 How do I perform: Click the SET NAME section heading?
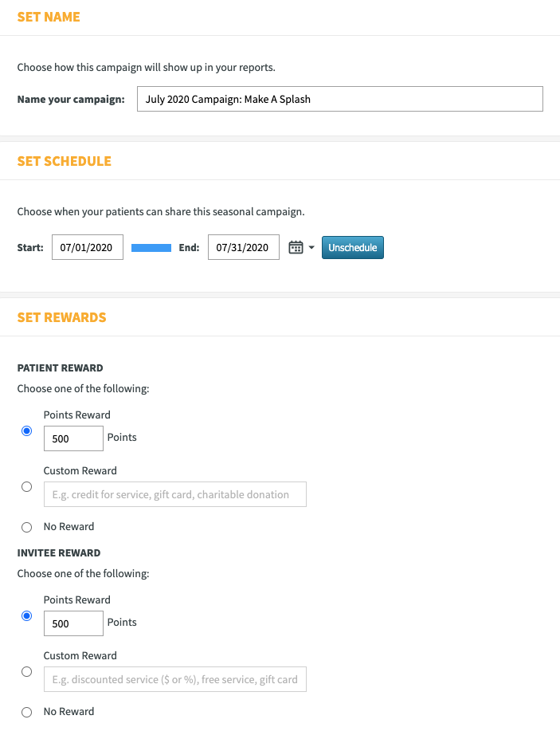[x=49, y=17]
